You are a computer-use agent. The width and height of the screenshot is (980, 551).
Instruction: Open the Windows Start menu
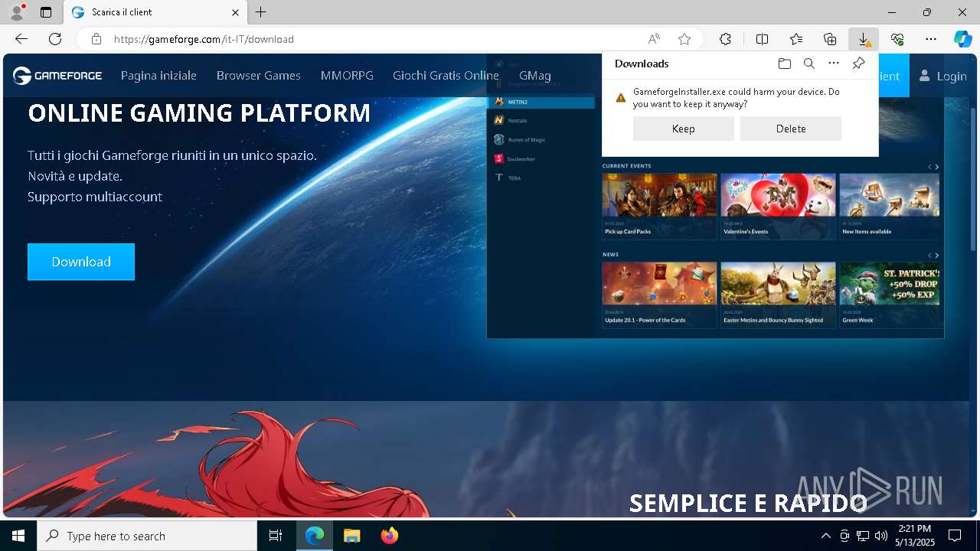click(x=18, y=536)
